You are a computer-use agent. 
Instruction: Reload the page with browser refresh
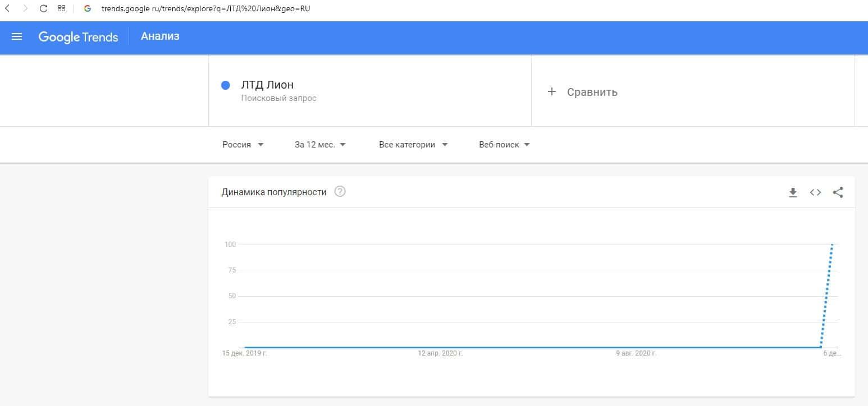[43, 8]
